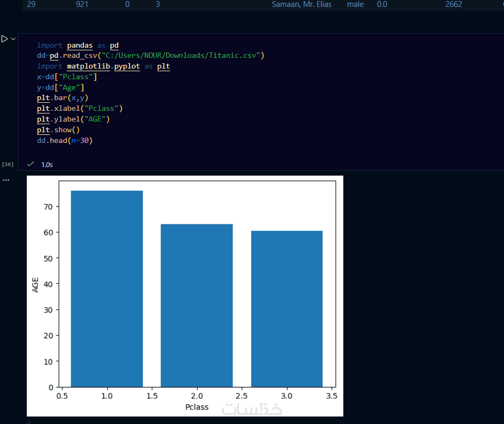Open the cell output ellipsis menu
504x424 pixels.
(6, 180)
